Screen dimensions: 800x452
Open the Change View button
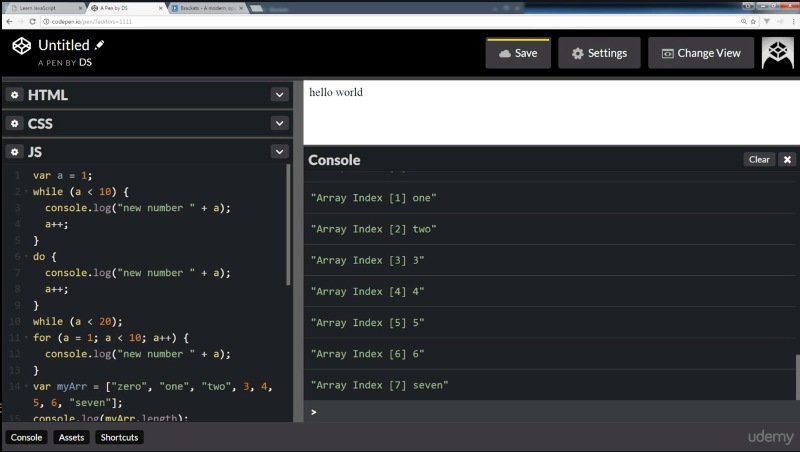(x=700, y=53)
